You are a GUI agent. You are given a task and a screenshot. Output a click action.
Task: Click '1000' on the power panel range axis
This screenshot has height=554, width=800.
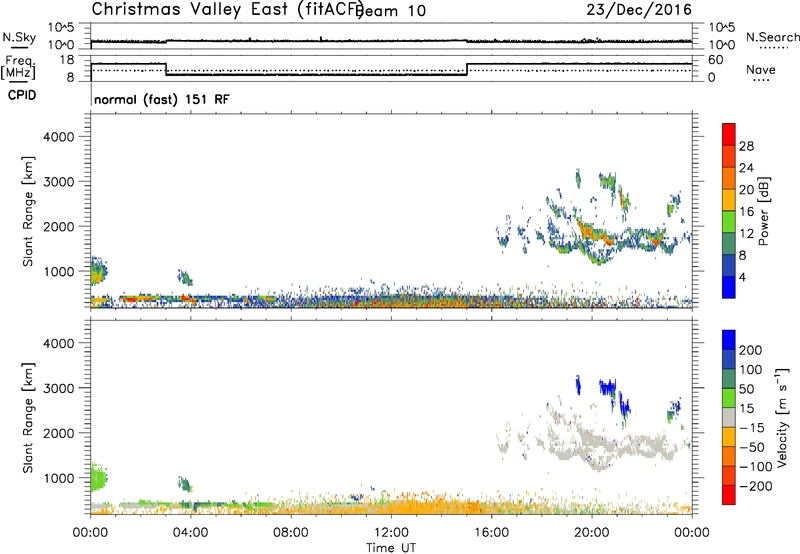tap(59, 271)
